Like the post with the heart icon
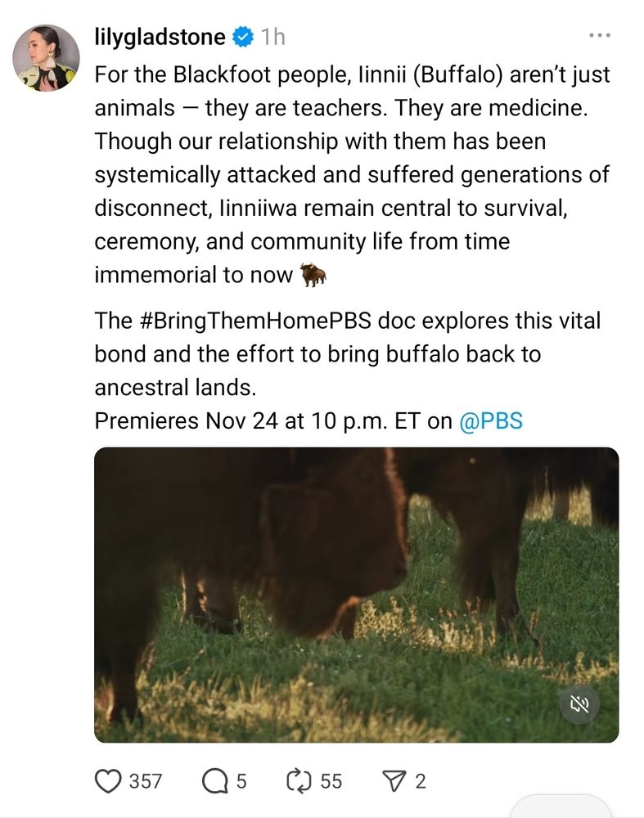 (x=107, y=781)
